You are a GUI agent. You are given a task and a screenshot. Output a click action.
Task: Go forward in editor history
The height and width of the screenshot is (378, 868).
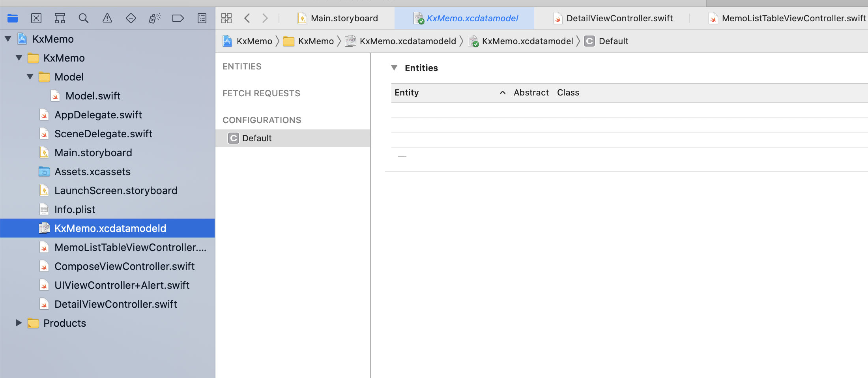pos(265,18)
